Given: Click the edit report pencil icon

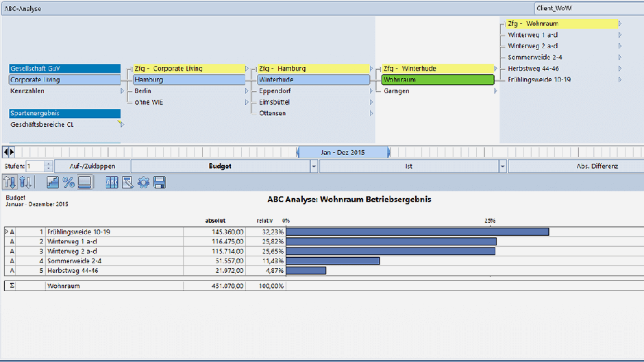Looking at the screenshot, I should [127, 182].
